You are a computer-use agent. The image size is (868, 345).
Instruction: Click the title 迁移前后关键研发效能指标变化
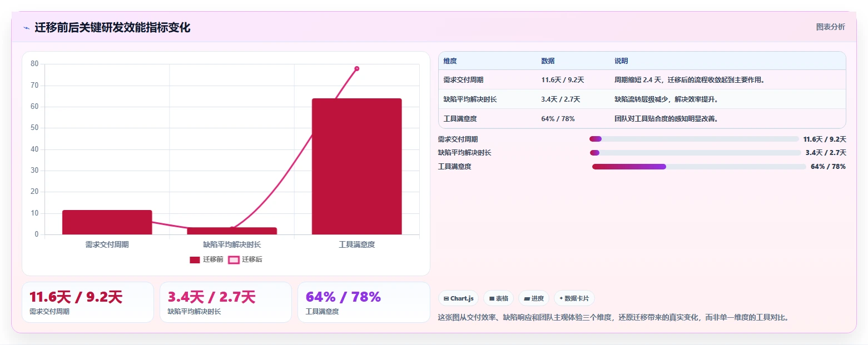click(x=112, y=28)
